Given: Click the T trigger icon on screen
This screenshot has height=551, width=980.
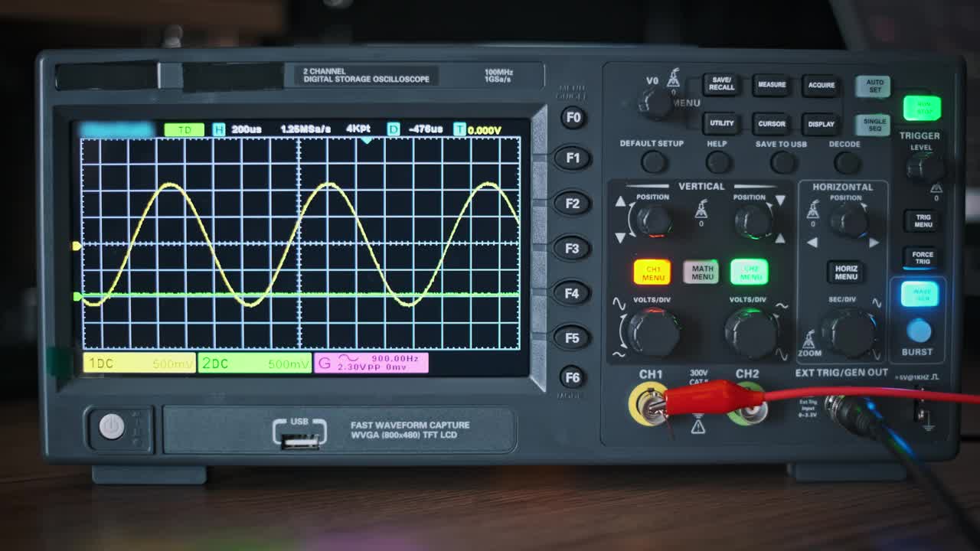Looking at the screenshot, I should click(459, 129).
